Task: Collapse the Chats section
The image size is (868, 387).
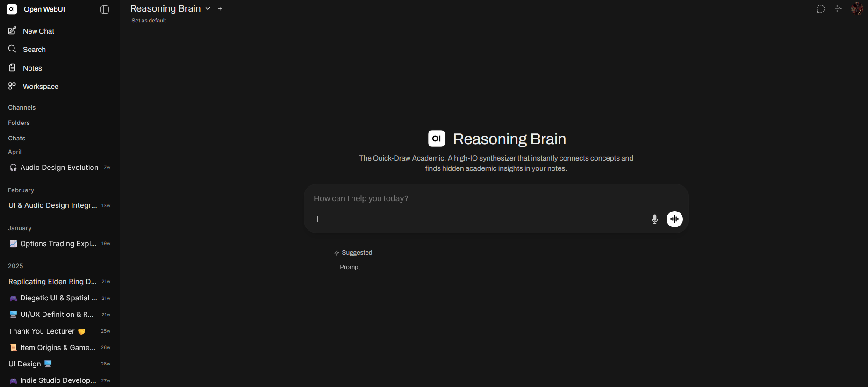Action: pyautogui.click(x=17, y=138)
